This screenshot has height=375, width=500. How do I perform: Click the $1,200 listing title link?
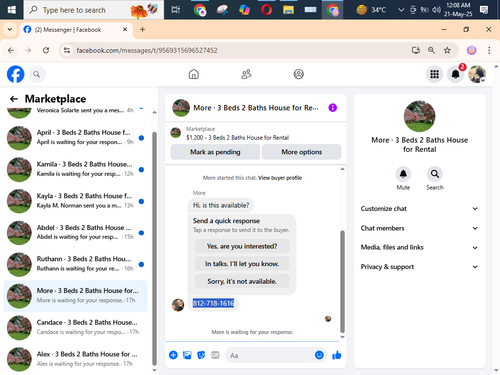tap(237, 138)
